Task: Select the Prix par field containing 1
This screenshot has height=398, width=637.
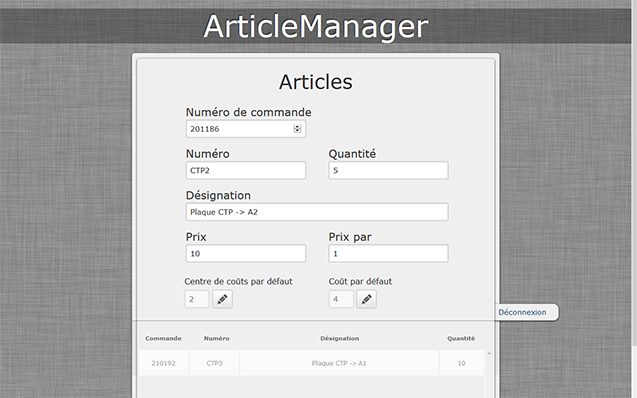Action: 388,253
